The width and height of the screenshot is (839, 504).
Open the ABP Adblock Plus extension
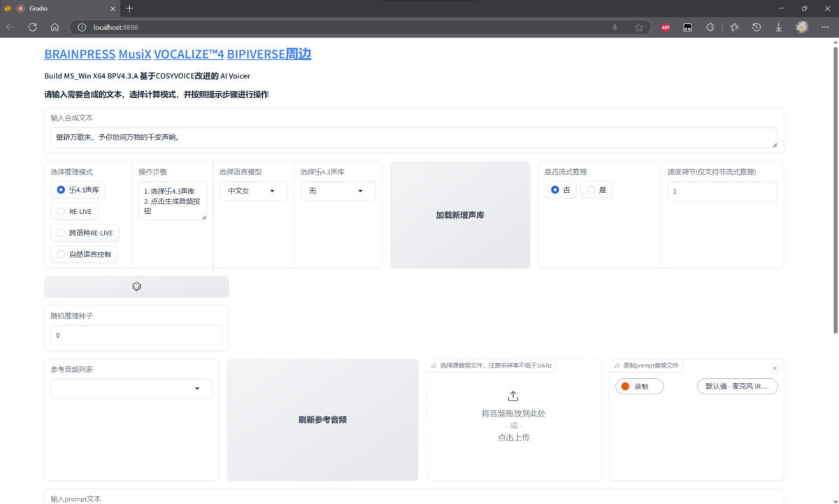666,27
